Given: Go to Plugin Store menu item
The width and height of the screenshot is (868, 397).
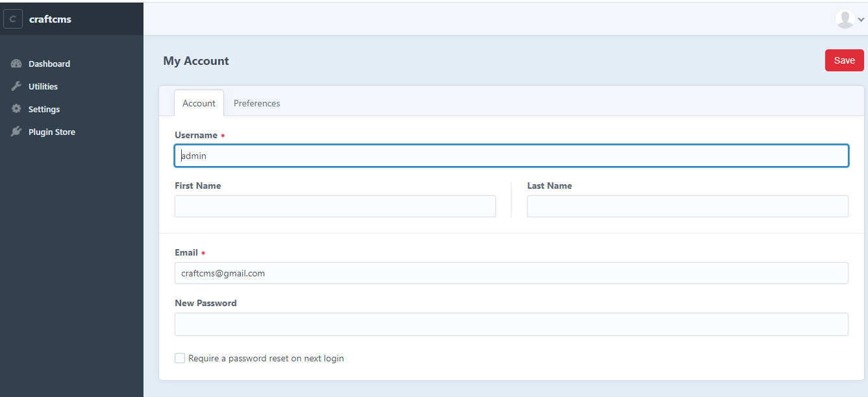Looking at the screenshot, I should coord(52,132).
